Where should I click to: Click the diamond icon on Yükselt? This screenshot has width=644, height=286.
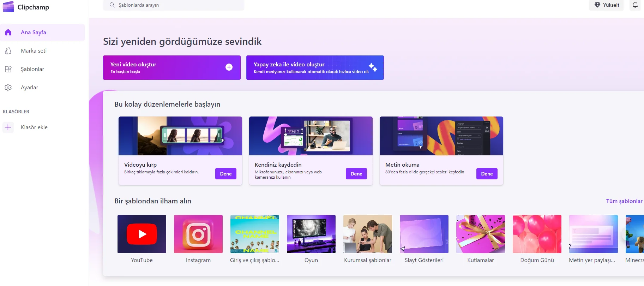point(597,5)
